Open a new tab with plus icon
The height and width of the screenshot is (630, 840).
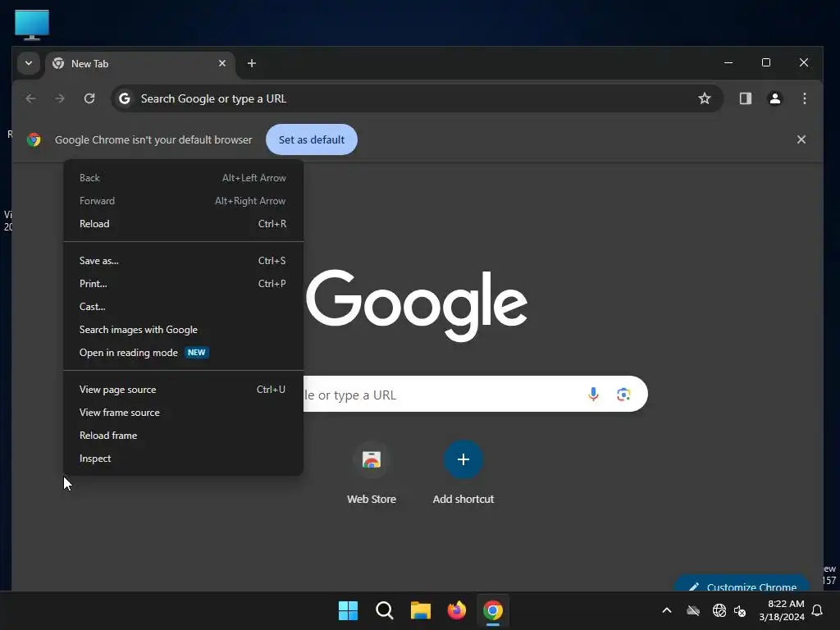coord(251,63)
